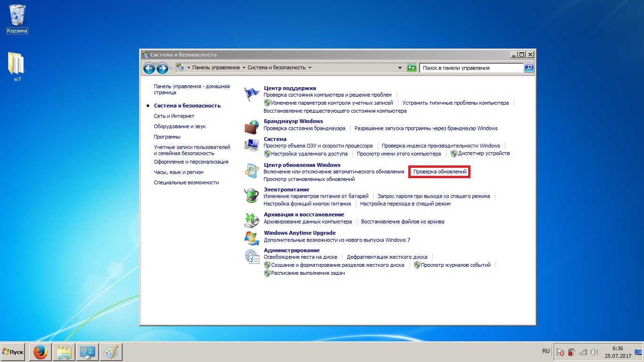Image resolution: width=644 pixels, height=362 pixels.
Task: Go back with the Back arrow button
Action: point(149,68)
